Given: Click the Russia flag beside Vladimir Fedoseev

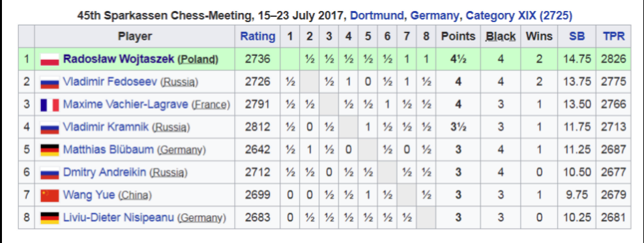Looking at the screenshot, I should coord(50,82).
